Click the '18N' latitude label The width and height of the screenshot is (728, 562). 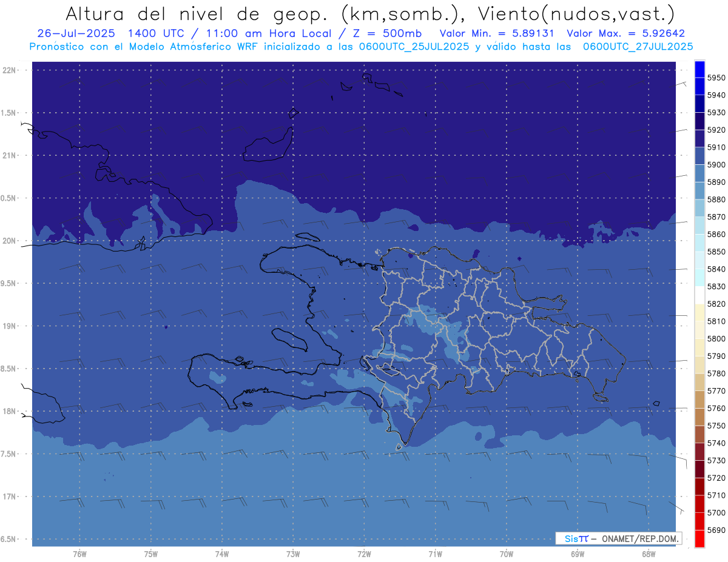tap(9, 411)
